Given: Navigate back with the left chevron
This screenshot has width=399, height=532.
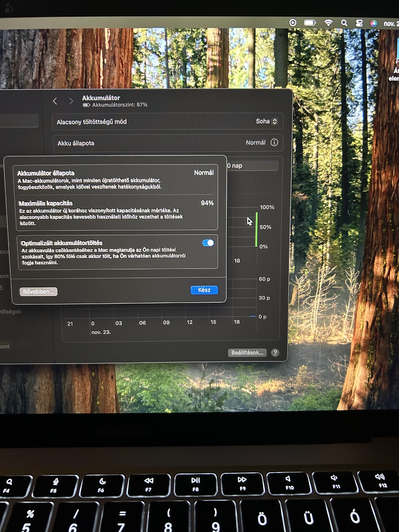Looking at the screenshot, I should tap(56, 101).
